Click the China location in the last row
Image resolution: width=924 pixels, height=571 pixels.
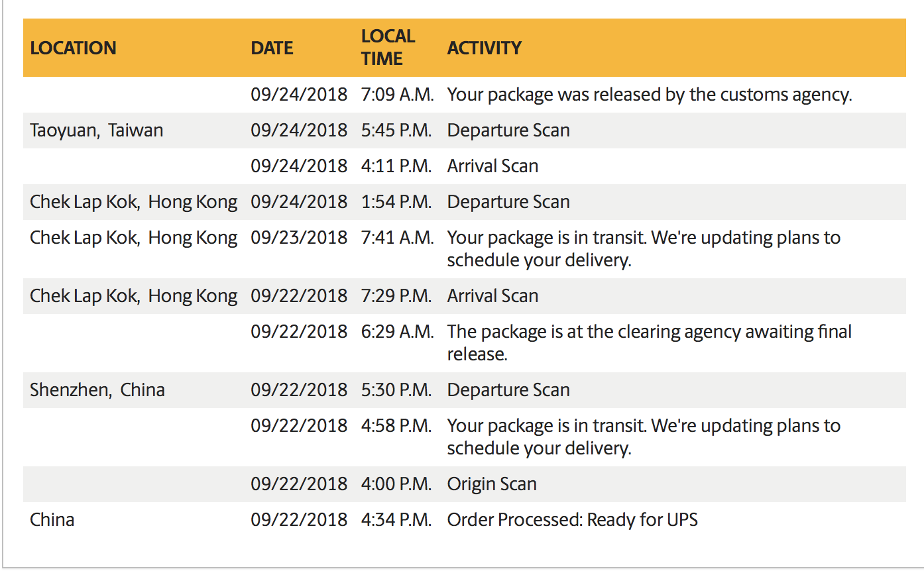click(x=52, y=520)
